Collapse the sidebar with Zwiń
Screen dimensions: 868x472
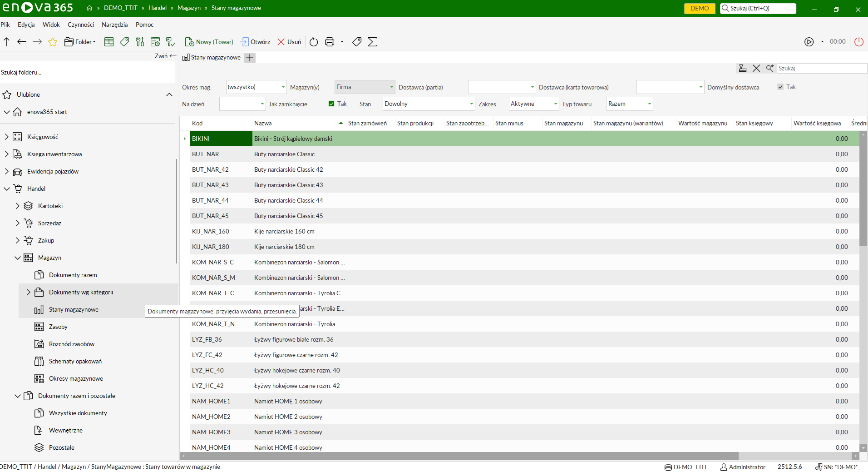(x=165, y=56)
